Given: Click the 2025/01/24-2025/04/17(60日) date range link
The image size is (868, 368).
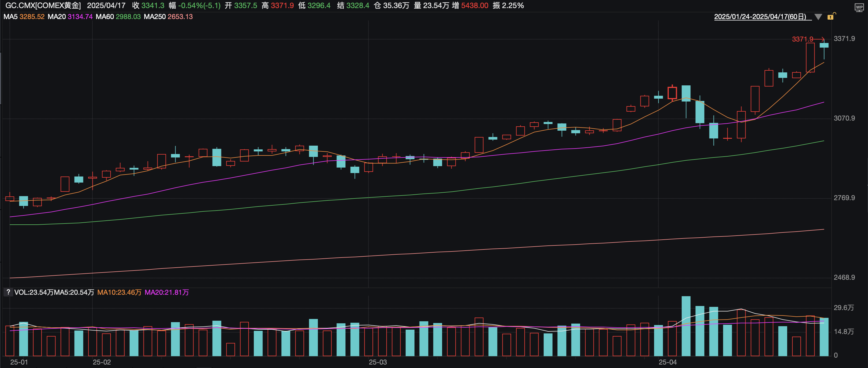Looking at the screenshot, I should [x=760, y=17].
